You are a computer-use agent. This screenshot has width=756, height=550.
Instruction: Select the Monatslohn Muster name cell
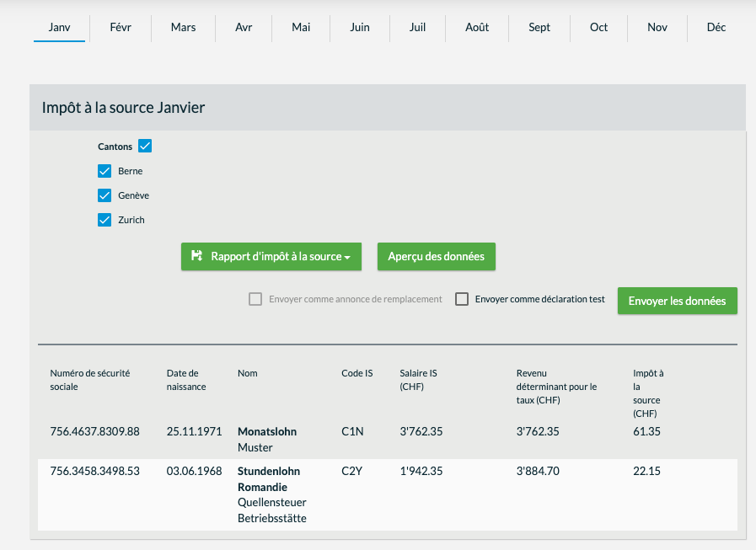pos(267,439)
